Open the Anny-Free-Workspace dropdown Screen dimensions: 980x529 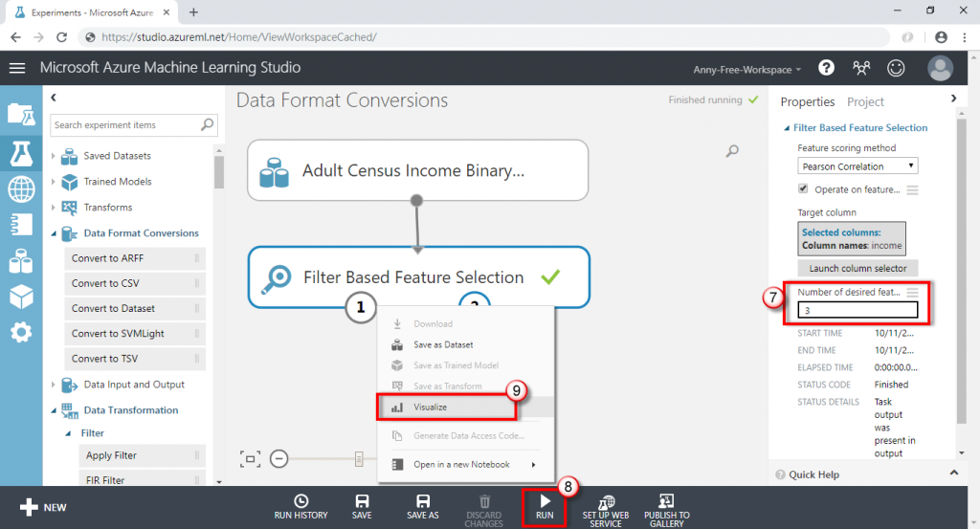pyautogui.click(x=746, y=69)
